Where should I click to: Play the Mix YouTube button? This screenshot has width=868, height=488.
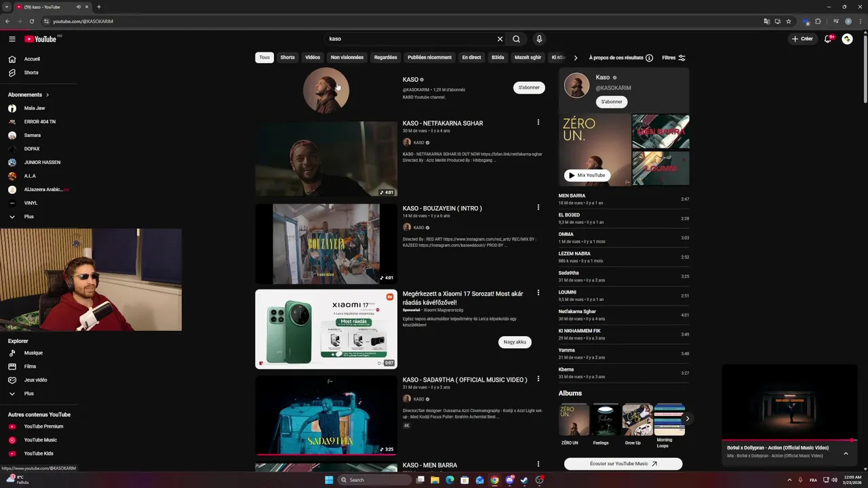pos(587,175)
